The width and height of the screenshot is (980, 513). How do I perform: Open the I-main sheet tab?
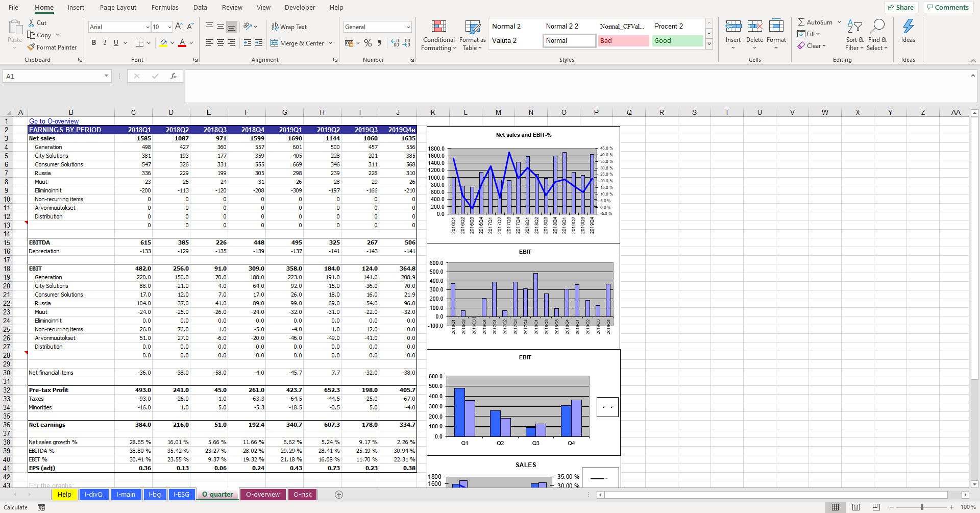(x=126, y=494)
